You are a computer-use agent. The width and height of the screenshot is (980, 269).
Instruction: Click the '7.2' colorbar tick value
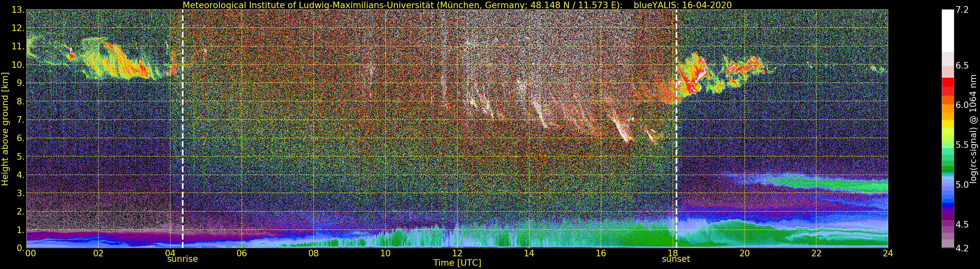[x=962, y=10]
